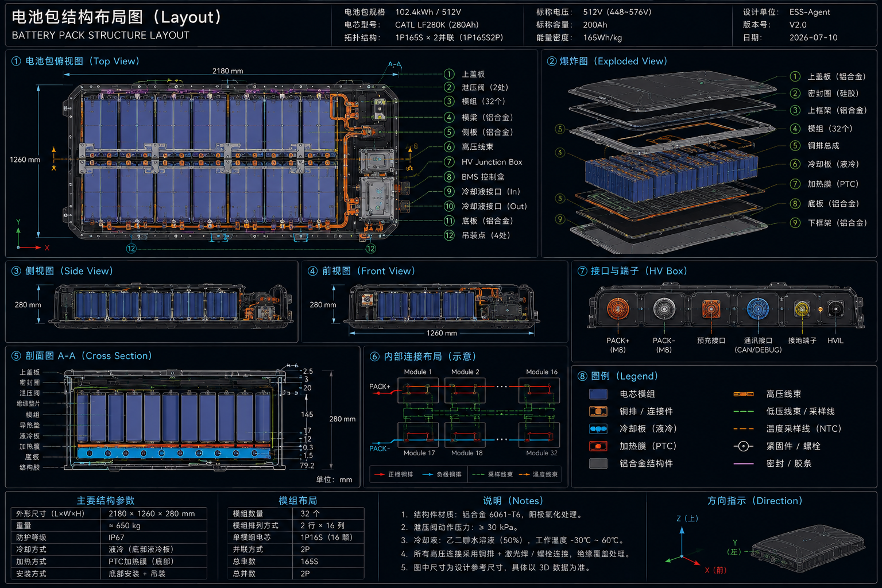
Task: Click callout 8 BMS control box label
Action: pos(483,177)
